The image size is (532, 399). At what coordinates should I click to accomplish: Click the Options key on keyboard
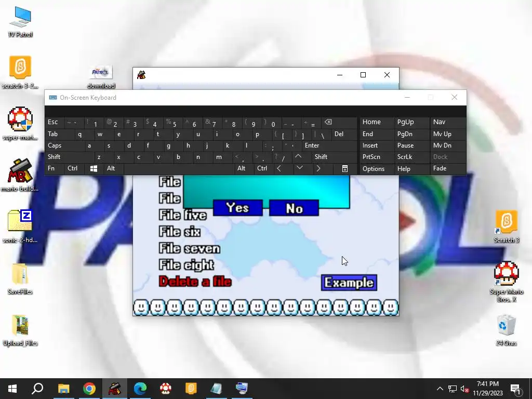(x=376, y=169)
